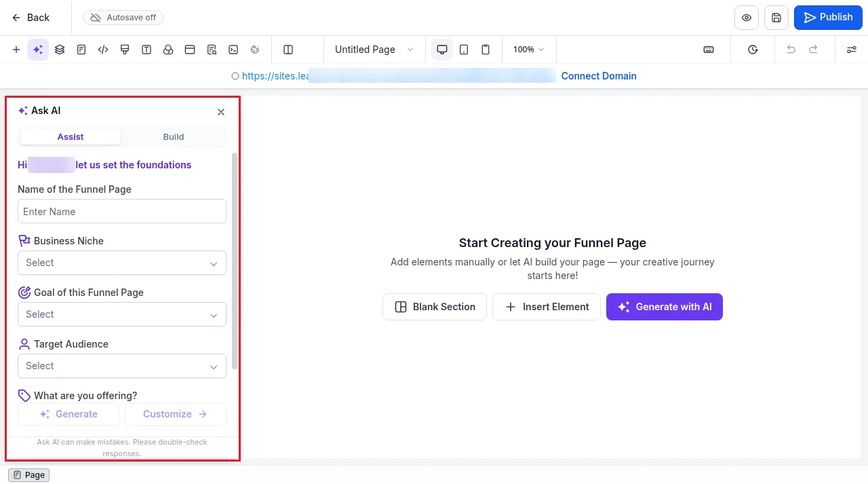Image resolution: width=868 pixels, height=484 pixels.
Task: Click the 'Name of the Funnel Page' label
Action: coord(75,189)
